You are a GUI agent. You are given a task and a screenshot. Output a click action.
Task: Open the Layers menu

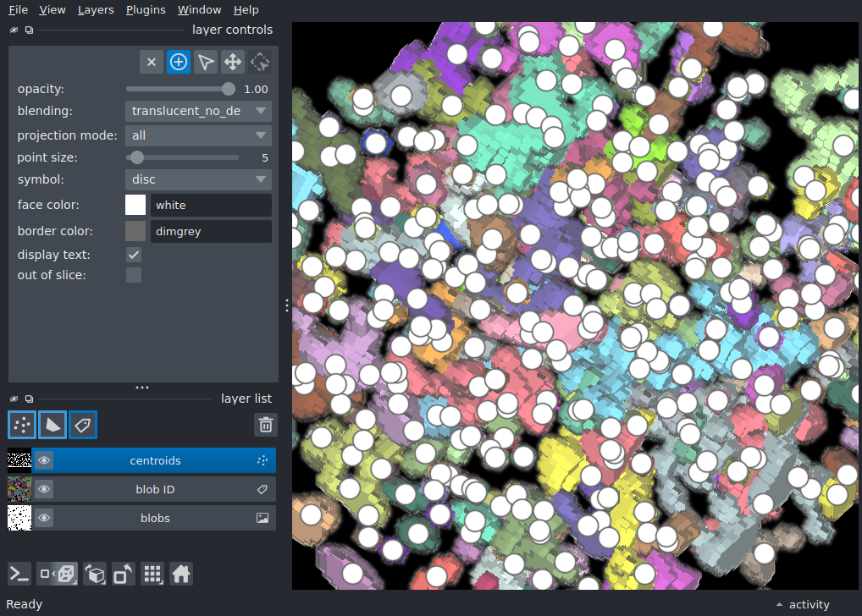coord(96,10)
